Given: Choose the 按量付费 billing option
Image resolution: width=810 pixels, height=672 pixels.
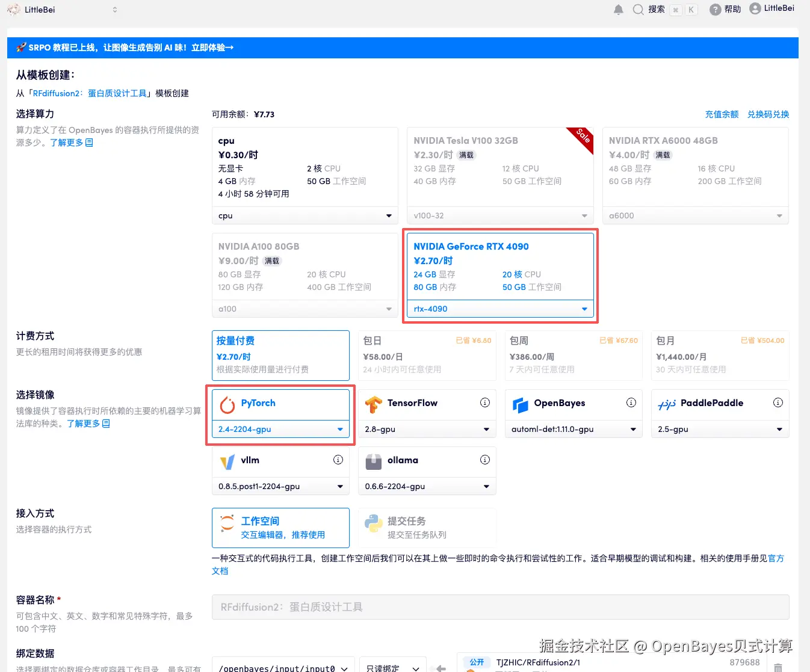Looking at the screenshot, I should pyautogui.click(x=280, y=355).
